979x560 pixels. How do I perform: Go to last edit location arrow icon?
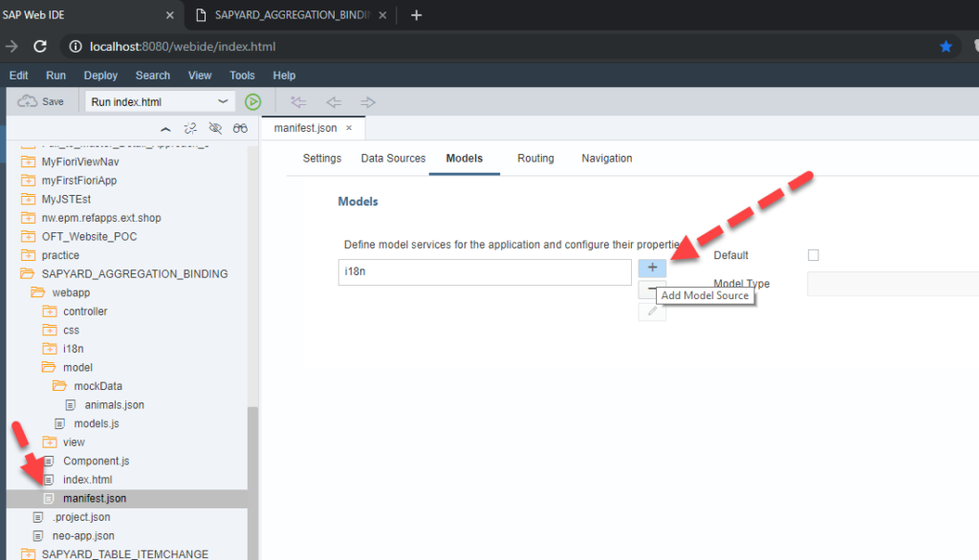298,101
